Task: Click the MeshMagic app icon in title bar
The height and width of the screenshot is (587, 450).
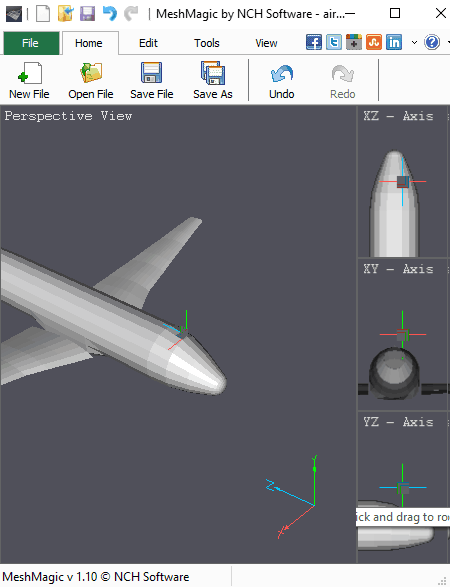Action: (x=14, y=14)
